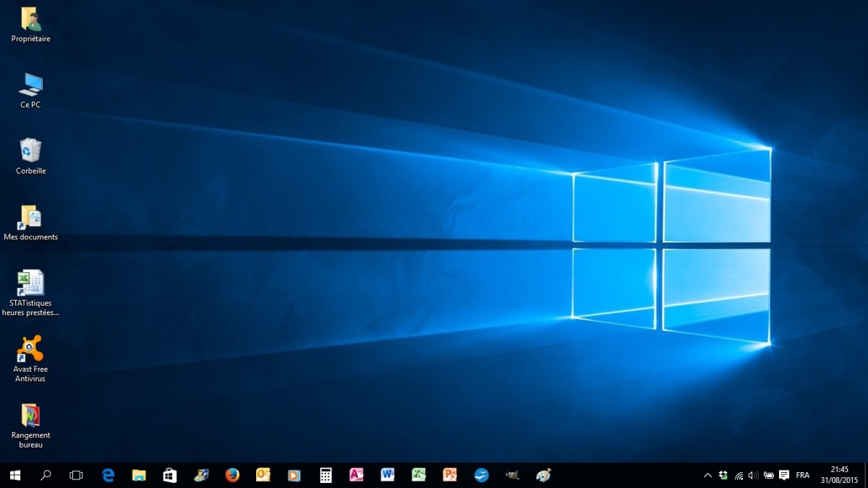
Task: Open the Windows Store taskbar icon
Action: click(170, 475)
